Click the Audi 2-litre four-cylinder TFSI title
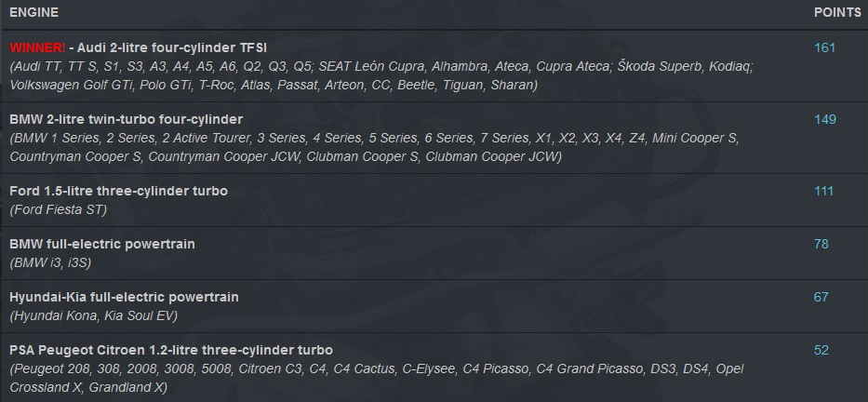868x402 pixels. [168, 47]
